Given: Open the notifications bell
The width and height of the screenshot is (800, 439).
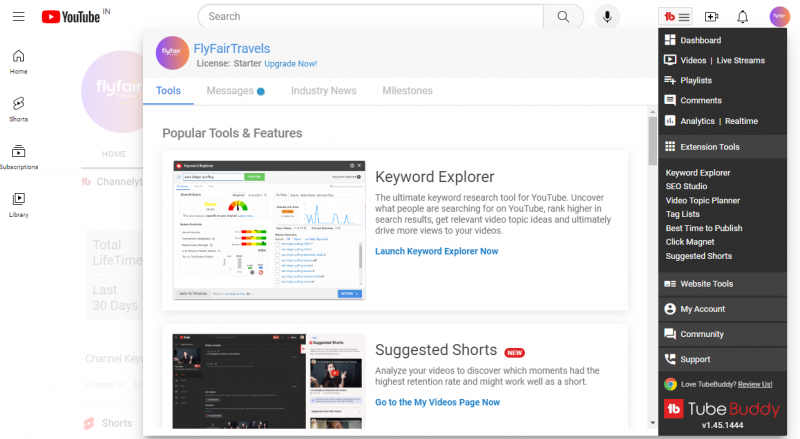Looking at the screenshot, I should (742, 17).
